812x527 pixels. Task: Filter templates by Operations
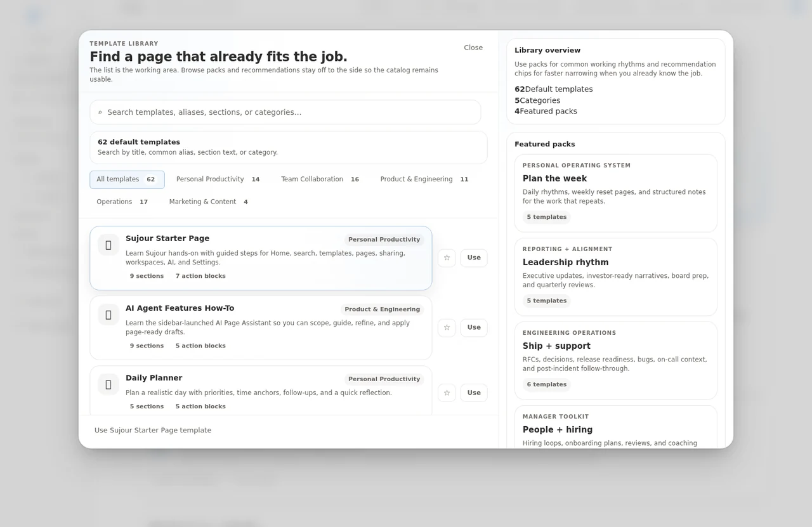coord(122,202)
